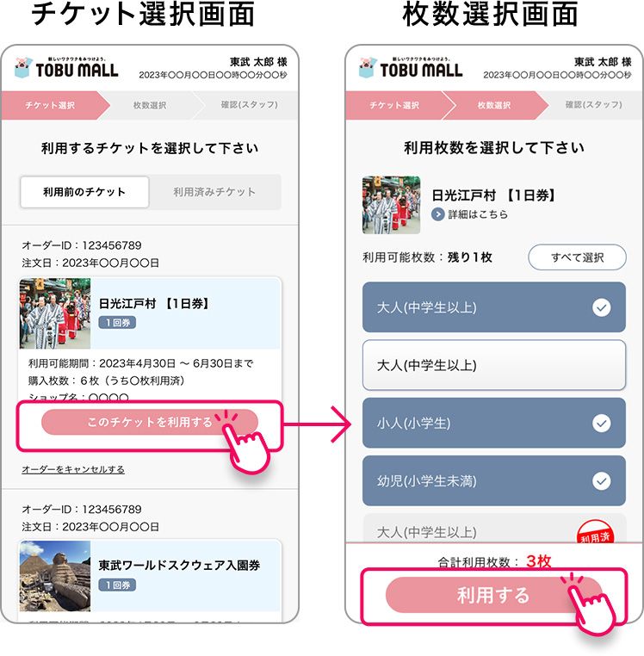
Task: Click the TOBU MALL logo on left screen
Action: (66, 68)
